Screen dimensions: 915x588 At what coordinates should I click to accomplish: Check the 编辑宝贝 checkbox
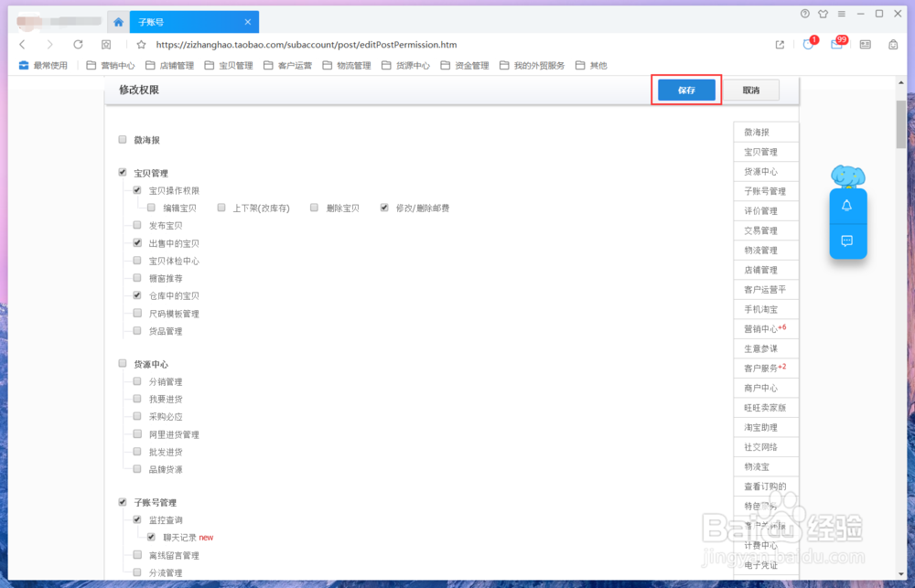tap(151, 207)
